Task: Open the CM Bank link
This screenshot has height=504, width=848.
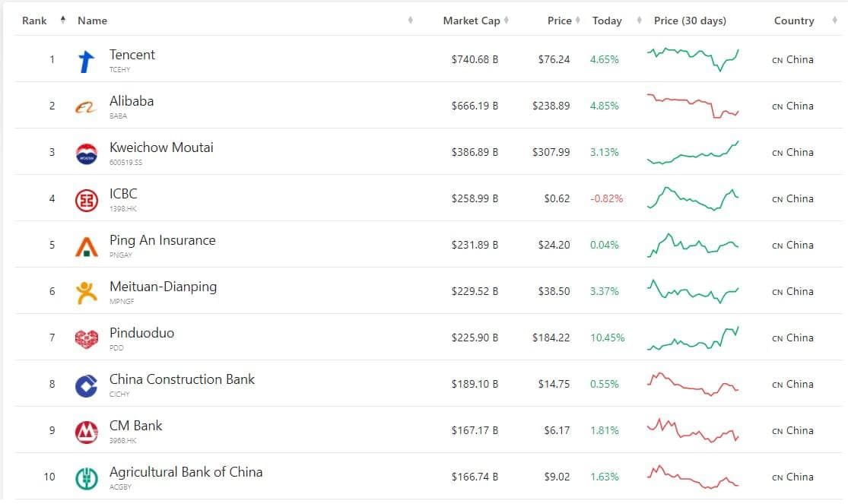Action: click(x=135, y=426)
